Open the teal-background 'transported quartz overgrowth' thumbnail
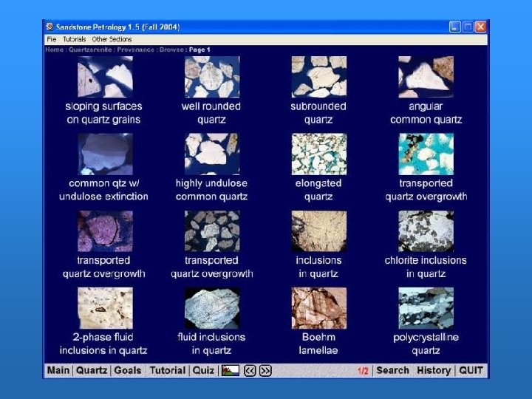 point(426,154)
